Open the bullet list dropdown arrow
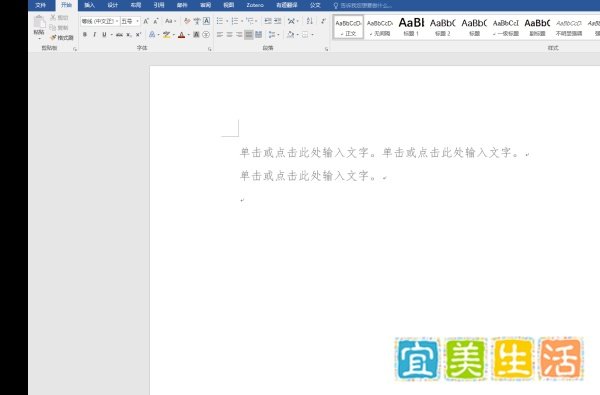This screenshot has height=395, width=600. pos(227,21)
